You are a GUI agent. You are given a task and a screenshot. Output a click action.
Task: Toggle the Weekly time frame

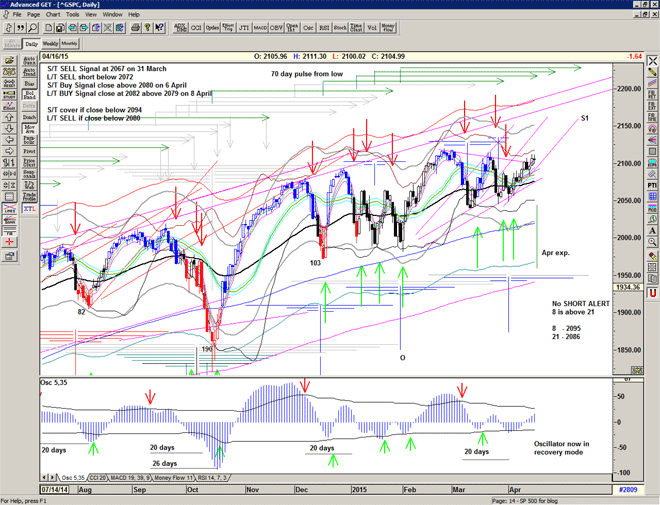[50, 45]
